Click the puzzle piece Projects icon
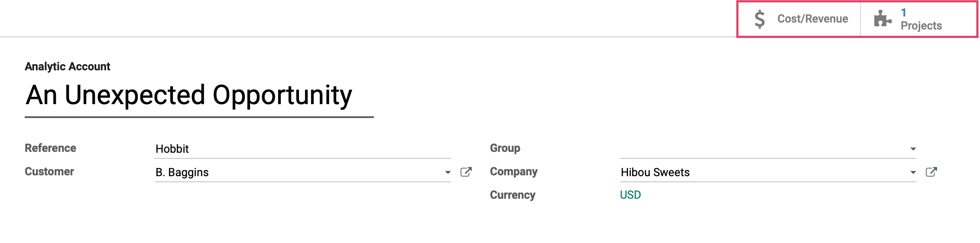The image size is (980, 243). pyautogui.click(x=883, y=19)
